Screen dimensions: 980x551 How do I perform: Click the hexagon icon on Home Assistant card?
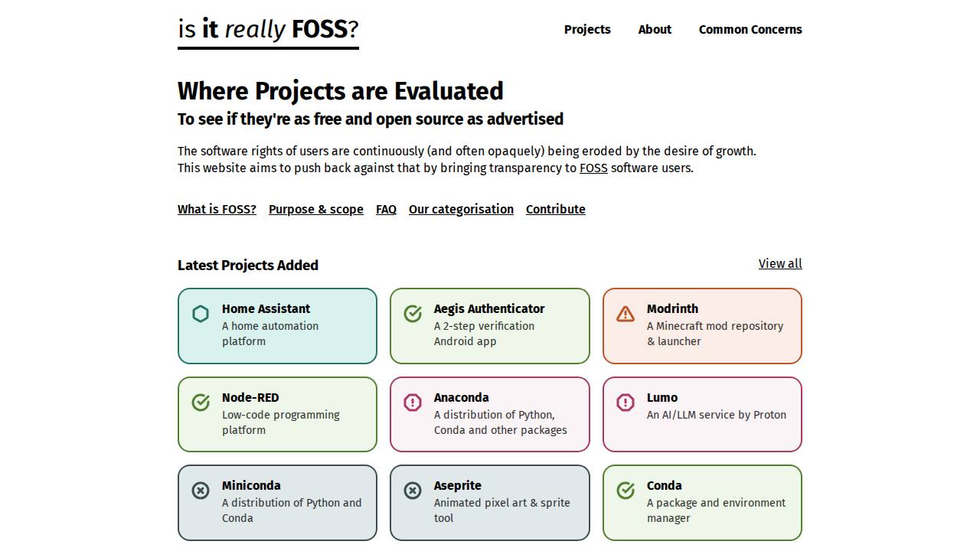click(x=201, y=314)
